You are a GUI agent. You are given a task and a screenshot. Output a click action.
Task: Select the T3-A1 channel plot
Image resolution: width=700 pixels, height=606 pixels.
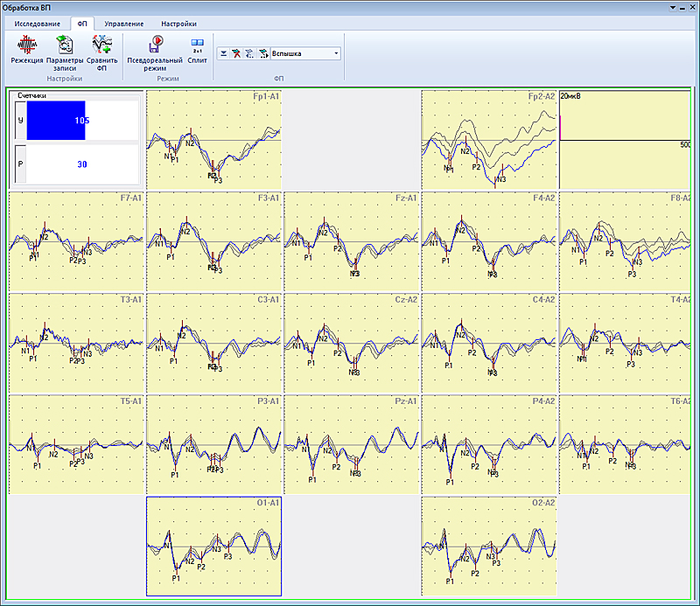(76, 344)
